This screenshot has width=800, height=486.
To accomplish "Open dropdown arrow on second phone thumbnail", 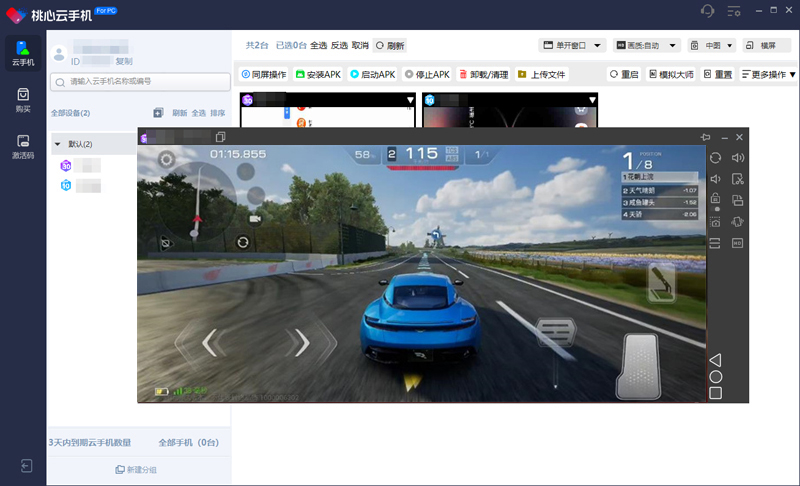I will [592, 100].
